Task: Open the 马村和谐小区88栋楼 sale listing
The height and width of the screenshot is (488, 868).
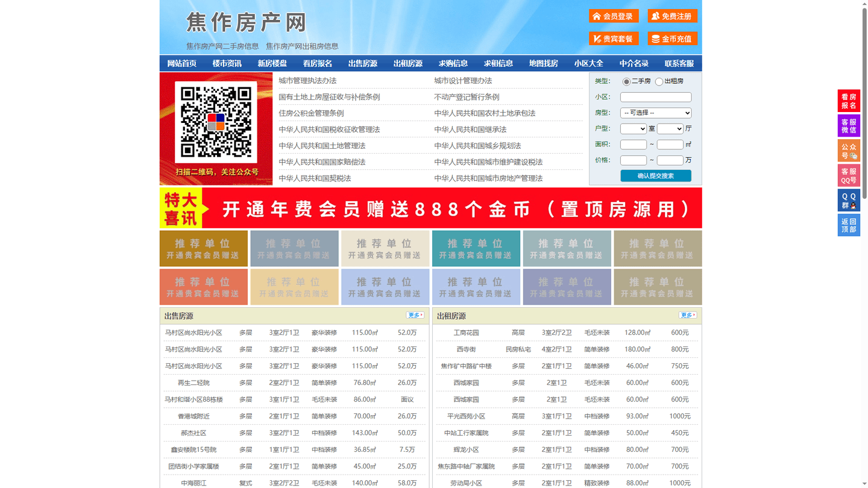Action: click(193, 399)
